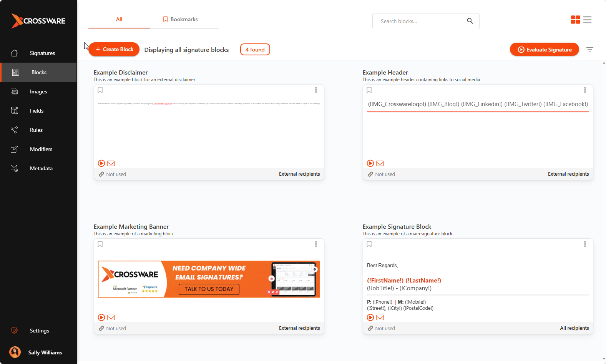The height and width of the screenshot is (364, 606).
Task: Toggle bookmark on Example Signature Block
Action: pos(369,244)
